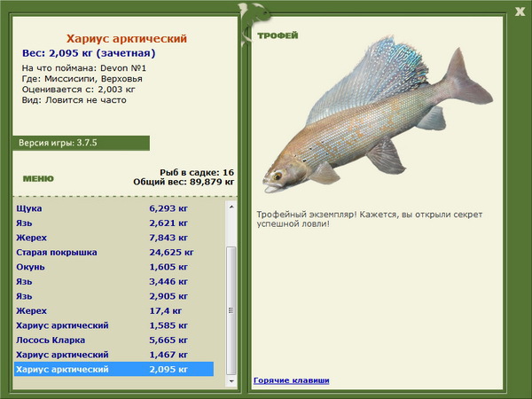The image size is (532, 399).
Task: Select Язь 2,621 кг entry
Action: tap(114, 223)
